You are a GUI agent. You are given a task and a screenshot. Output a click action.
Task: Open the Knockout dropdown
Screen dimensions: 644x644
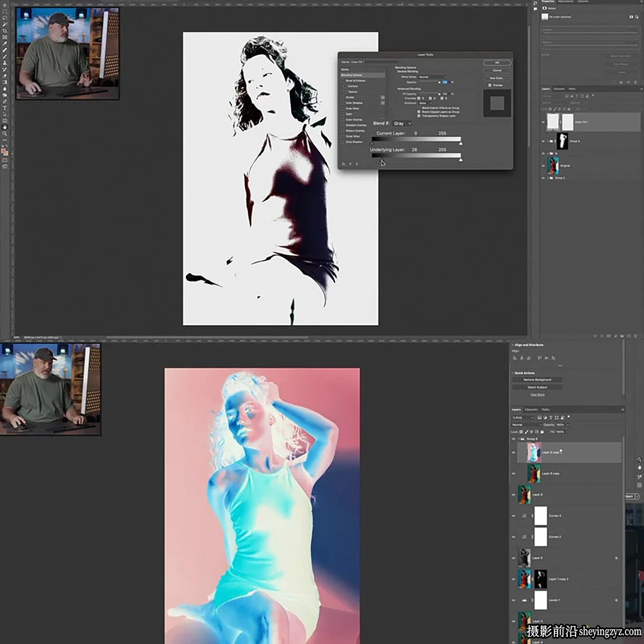(x=426, y=103)
